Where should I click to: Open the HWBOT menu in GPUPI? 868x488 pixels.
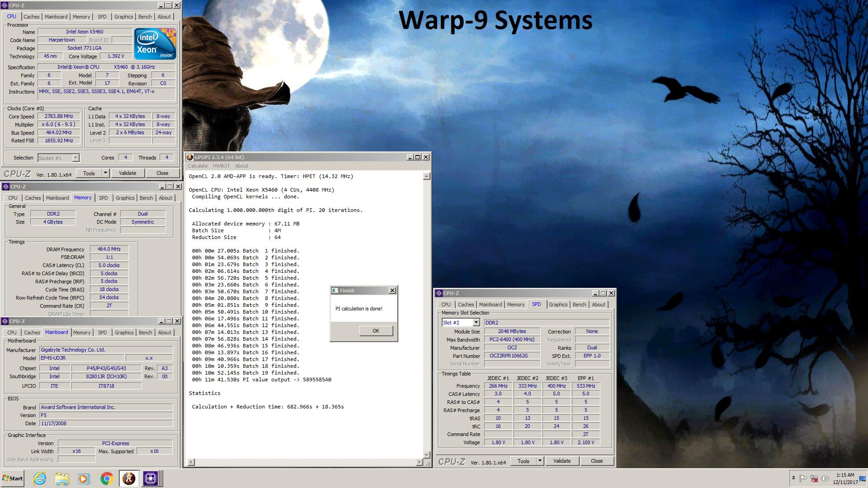pyautogui.click(x=222, y=166)
